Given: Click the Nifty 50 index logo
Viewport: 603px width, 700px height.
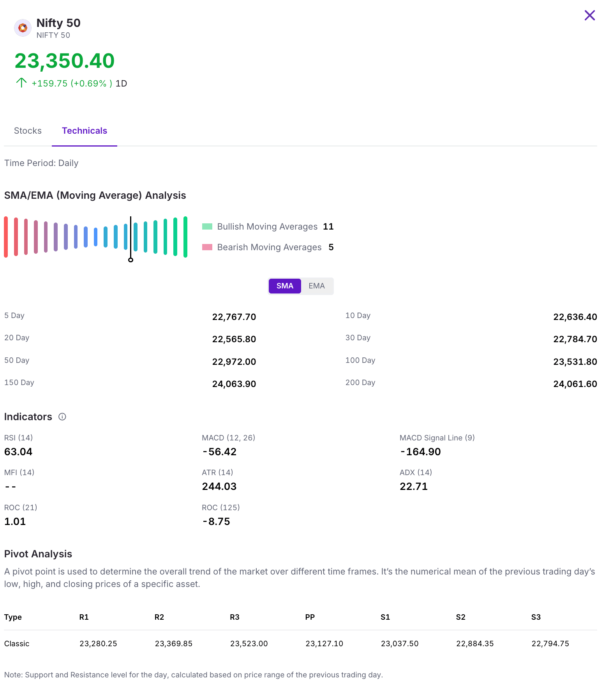Looking at the screenshot, I should point(23,28).
